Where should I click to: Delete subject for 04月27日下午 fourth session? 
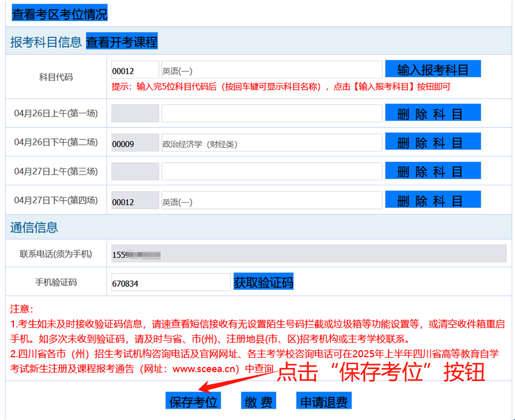tap(433, 200)
